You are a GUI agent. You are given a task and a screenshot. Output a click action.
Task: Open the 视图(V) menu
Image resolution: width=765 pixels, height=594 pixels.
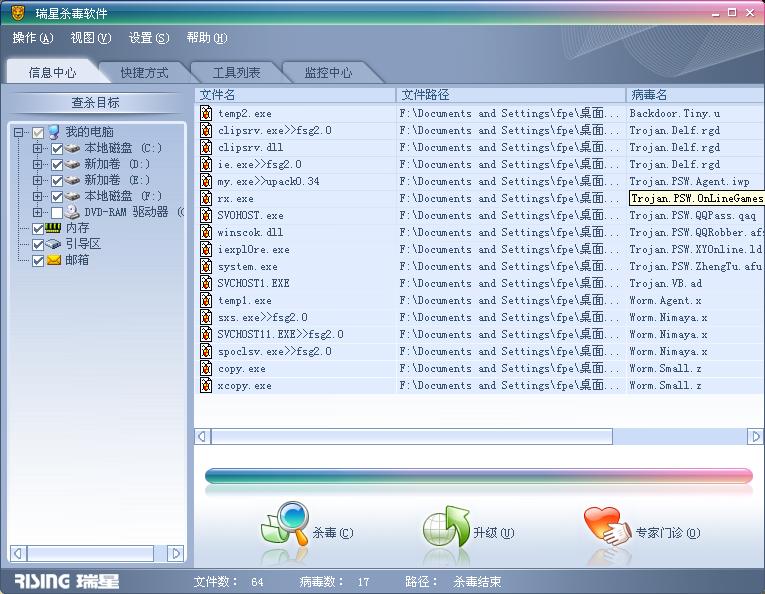[x=91, y=38]
